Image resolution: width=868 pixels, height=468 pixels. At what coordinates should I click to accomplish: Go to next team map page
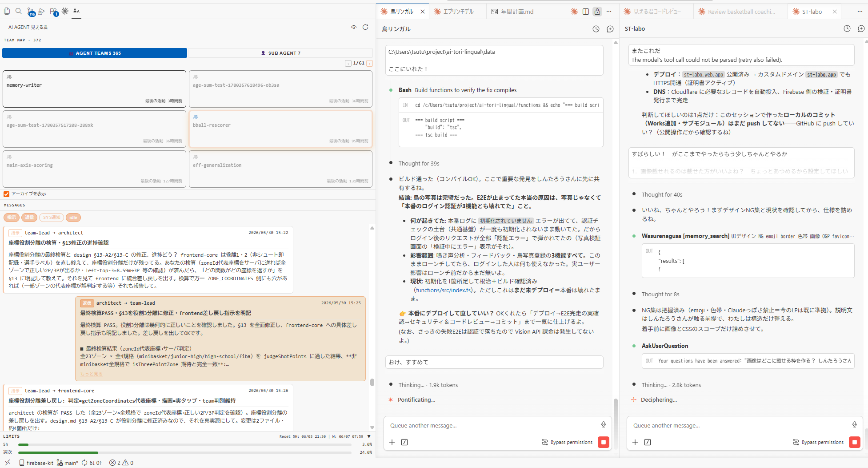(x=369, y=63)
